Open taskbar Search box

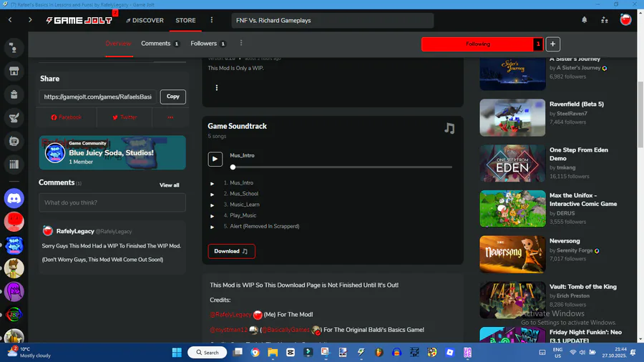click(208, 352)
